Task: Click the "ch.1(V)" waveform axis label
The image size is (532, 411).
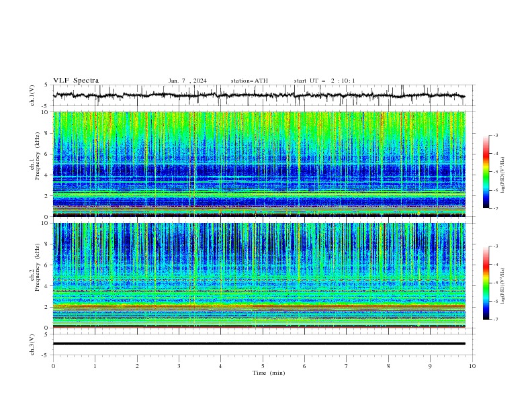Action: 32,95
